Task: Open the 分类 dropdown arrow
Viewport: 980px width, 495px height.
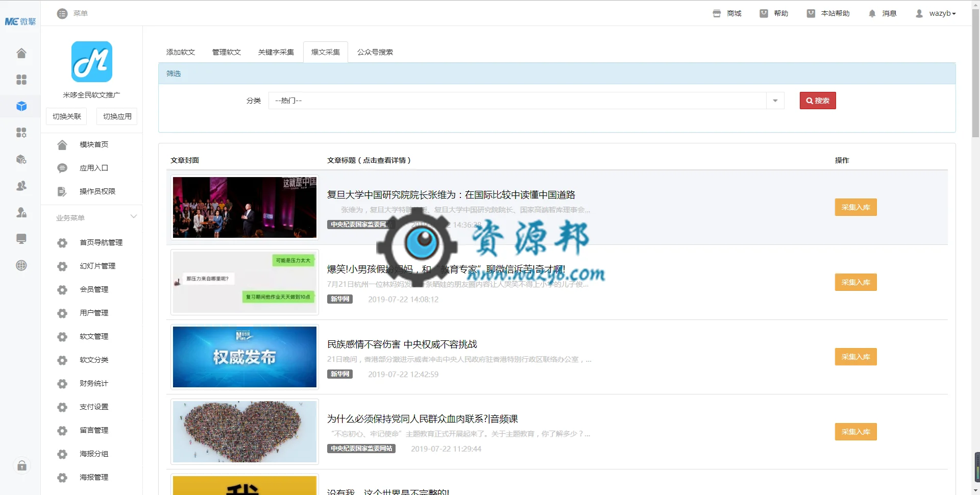Action: tap(775, 101)
